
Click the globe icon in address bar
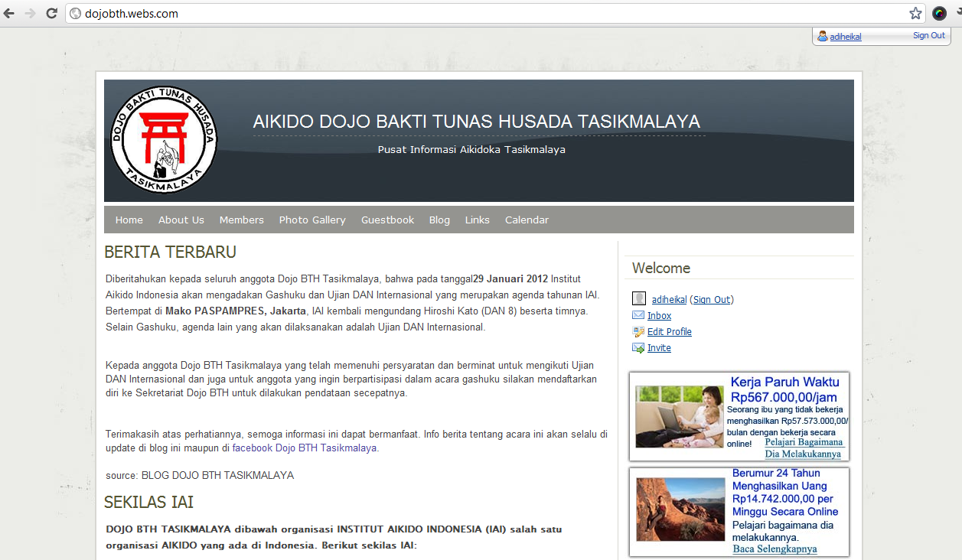[75, 13]
